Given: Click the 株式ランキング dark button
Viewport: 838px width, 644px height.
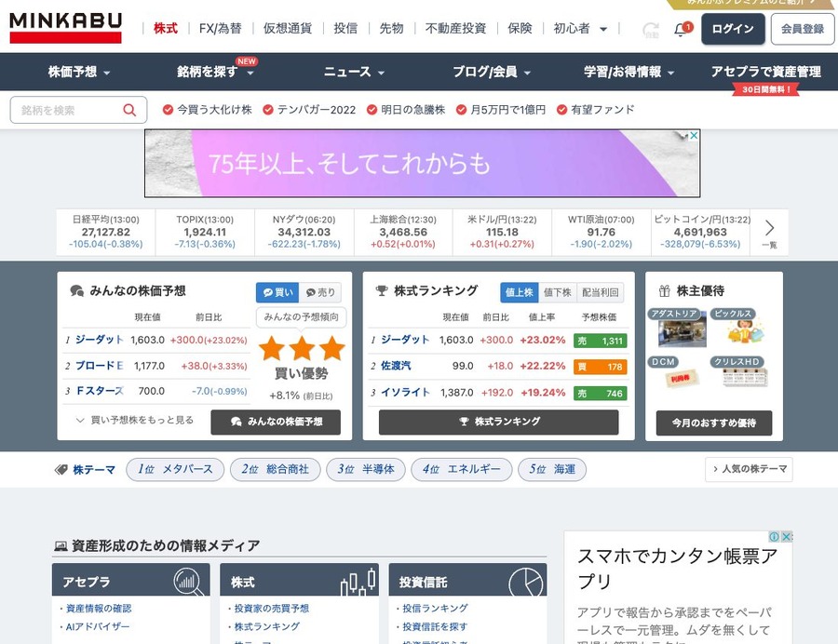Looking at the screenshot, I should [499, 422].
